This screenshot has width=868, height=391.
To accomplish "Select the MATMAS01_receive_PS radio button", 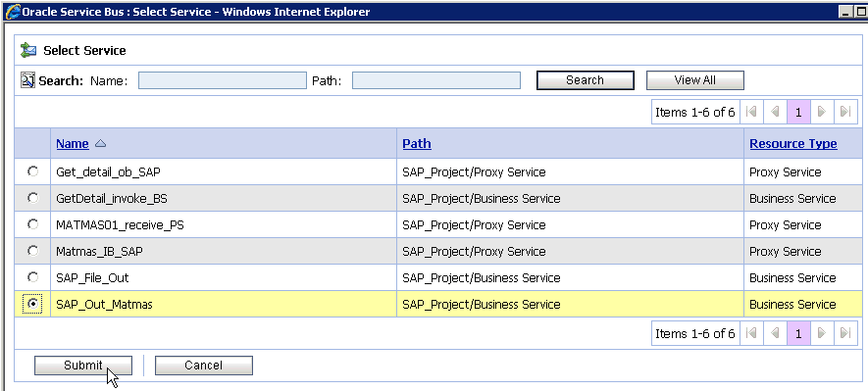I will tap(33, 224).
